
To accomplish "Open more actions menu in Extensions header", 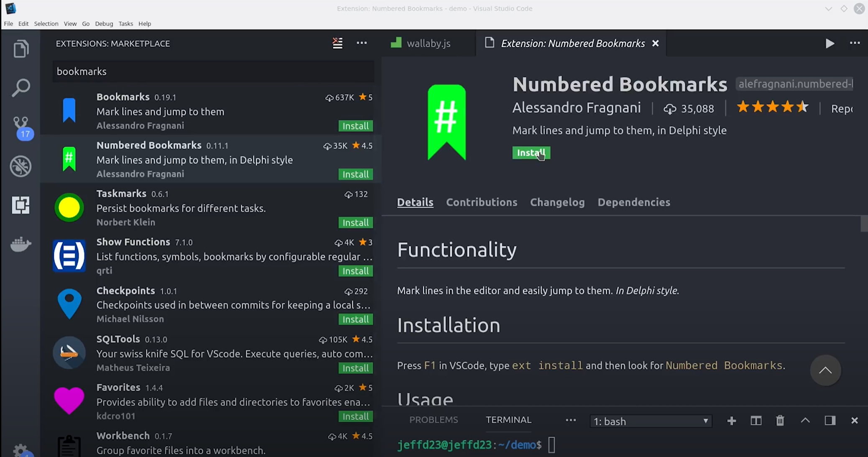I will pos(362,43).
